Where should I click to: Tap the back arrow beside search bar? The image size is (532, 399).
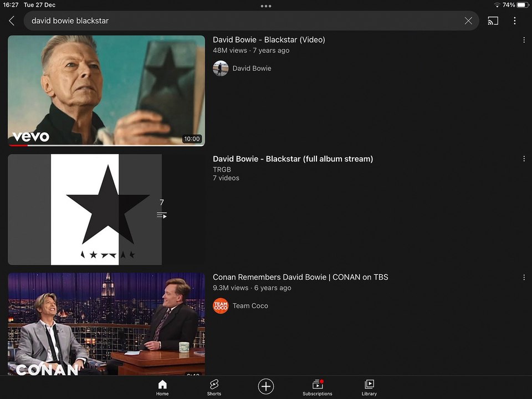point(12,21)
